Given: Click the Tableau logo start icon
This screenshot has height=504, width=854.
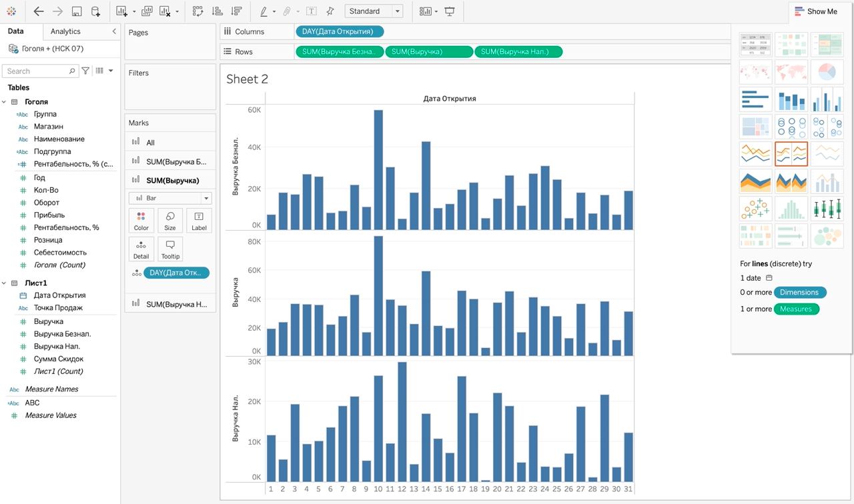Looking at the screenshot, I should coord(11,11).
